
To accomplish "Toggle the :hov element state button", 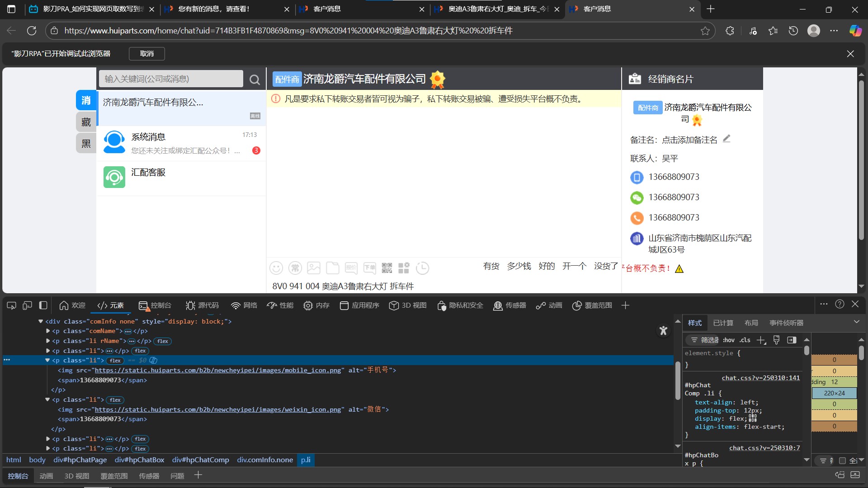I will coord(728,340).
